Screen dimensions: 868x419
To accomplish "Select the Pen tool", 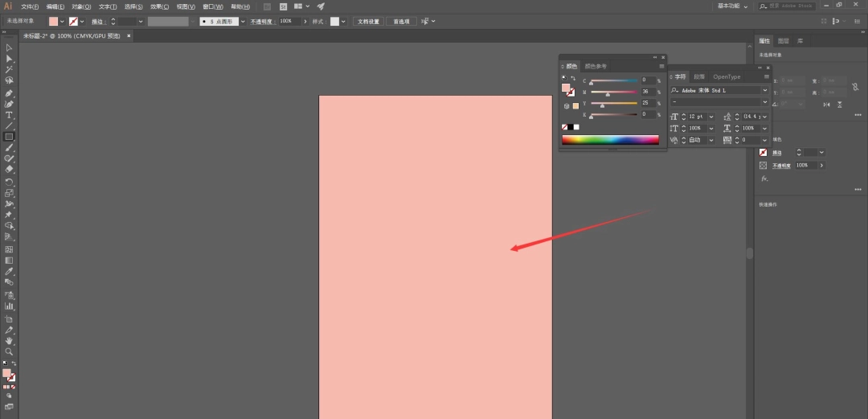I will click(9, 93).
